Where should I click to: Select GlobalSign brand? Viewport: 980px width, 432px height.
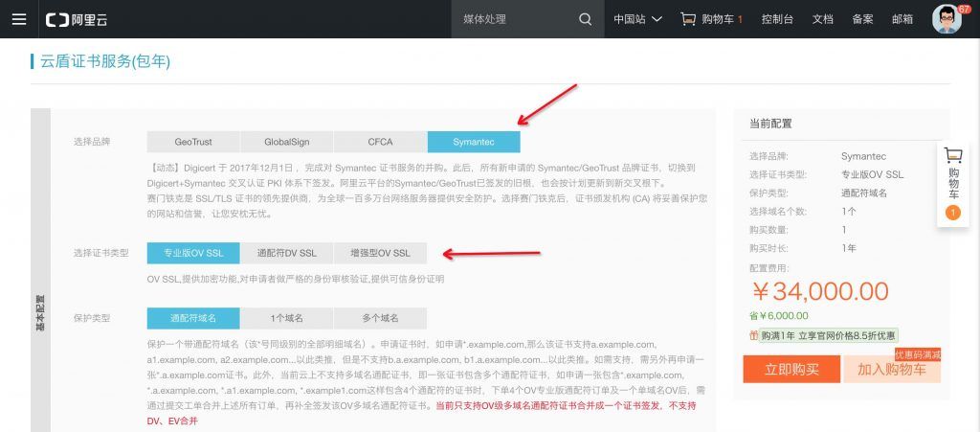pyautogui.click(x=287, y=142)
